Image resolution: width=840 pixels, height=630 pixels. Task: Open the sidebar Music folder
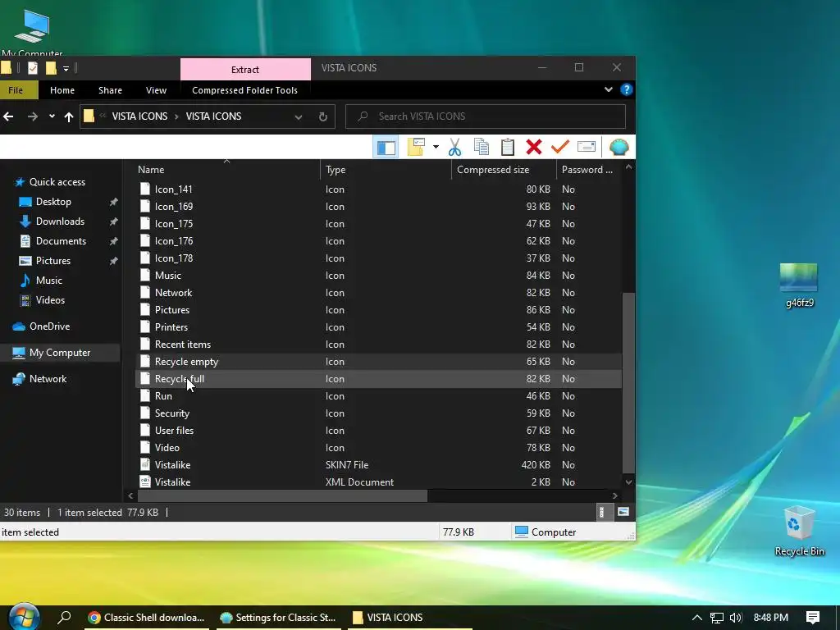(x=48, y=281)
